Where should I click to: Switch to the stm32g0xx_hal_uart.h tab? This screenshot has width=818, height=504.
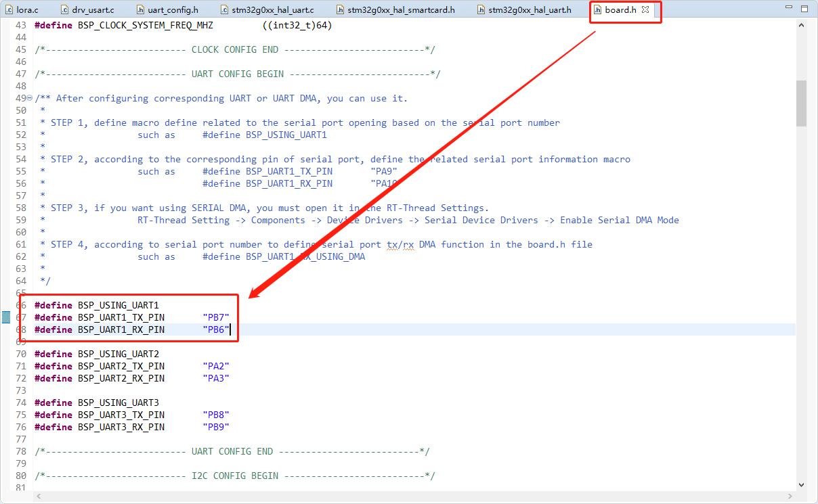[x=523, y=10]
